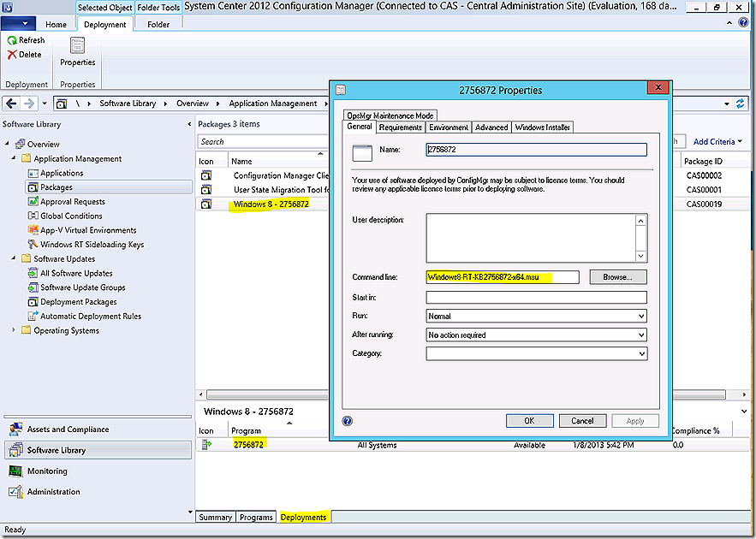Click the Refresh icon in the ribbon
Screen dimensions: 756x539
point(12,40)
